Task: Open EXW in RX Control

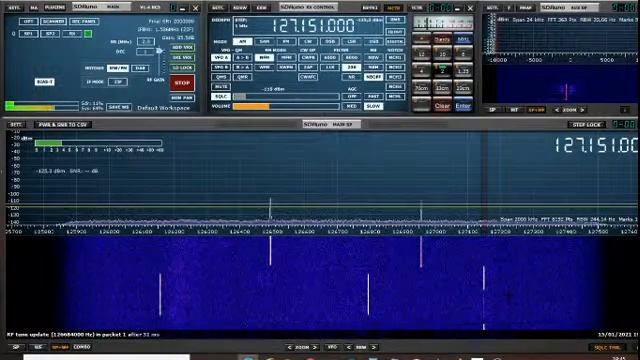Action: 262,8
